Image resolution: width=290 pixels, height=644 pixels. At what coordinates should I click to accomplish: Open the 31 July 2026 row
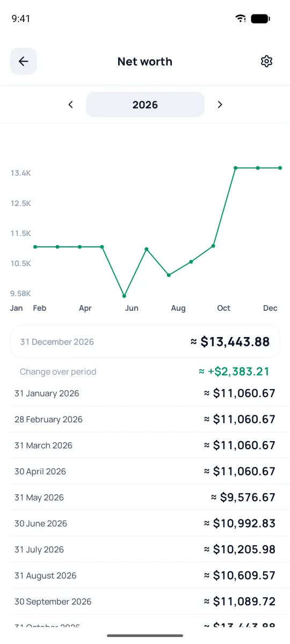tap(145, 550)
